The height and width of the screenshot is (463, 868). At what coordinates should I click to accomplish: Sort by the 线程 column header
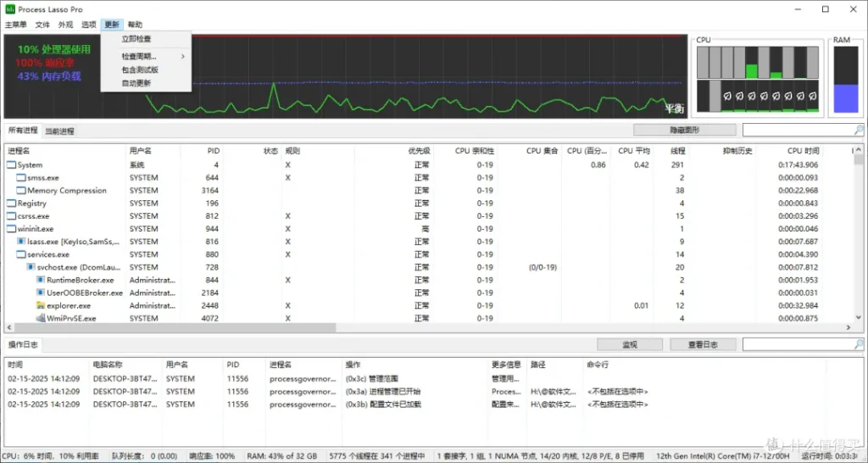click(x=671, y=151)
